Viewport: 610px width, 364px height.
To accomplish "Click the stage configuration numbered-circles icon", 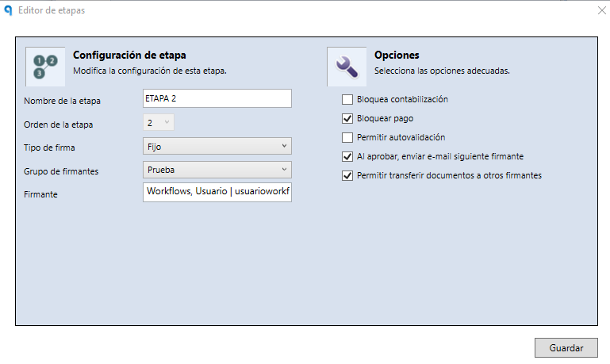I will [x=45, y=67].
